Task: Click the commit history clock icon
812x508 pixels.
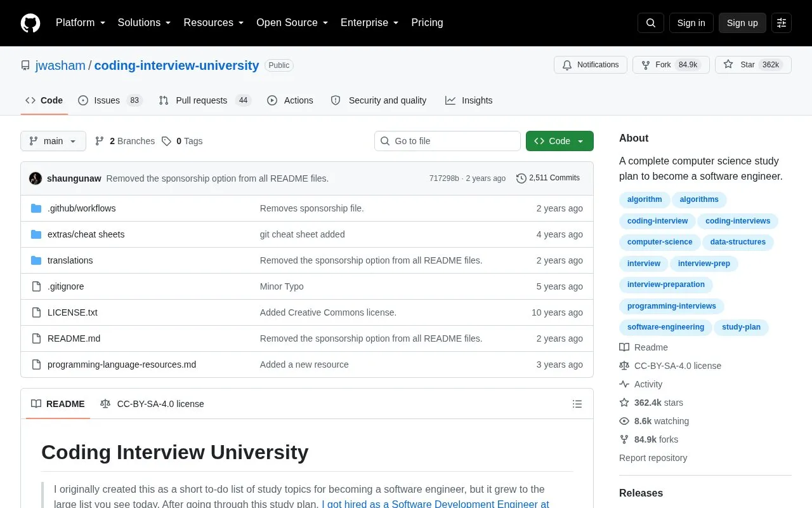Action: [521, 178]
